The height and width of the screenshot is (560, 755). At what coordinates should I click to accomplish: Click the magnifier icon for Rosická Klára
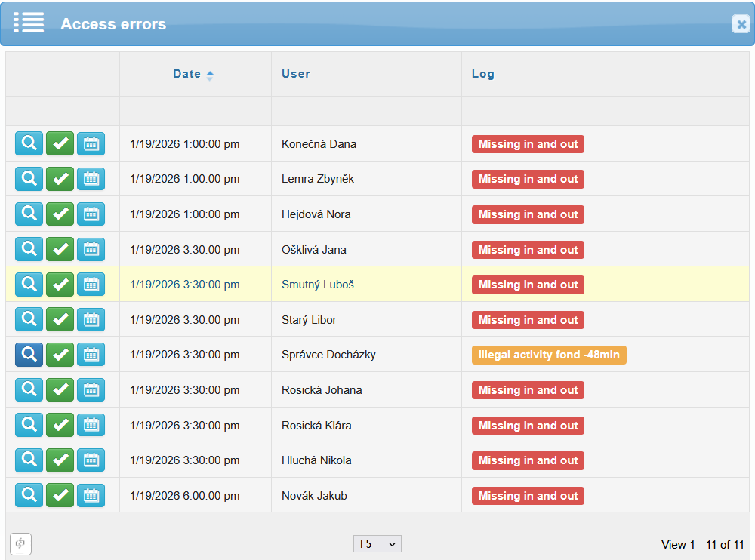(x=29, y=426)
